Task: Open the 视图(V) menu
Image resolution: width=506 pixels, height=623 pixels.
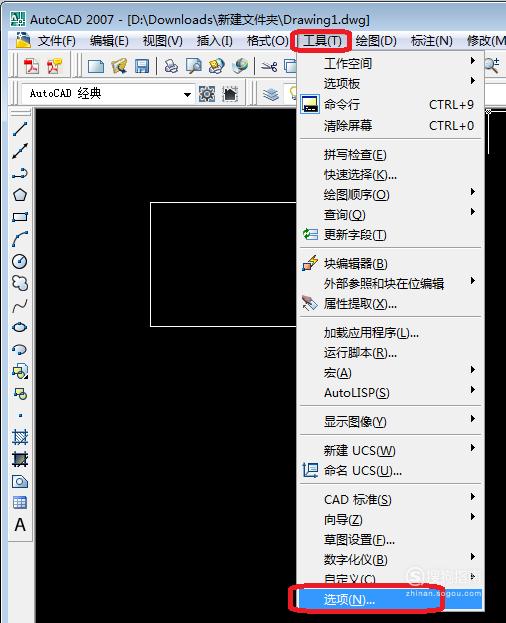Action: [162, 41]
